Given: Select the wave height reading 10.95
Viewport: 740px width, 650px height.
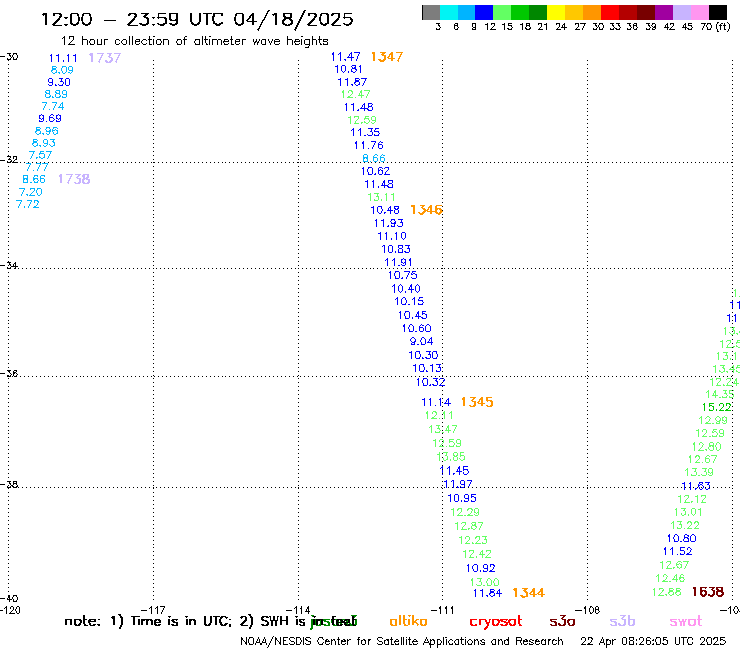Looking at the screenshot, I should click(462, 498).
